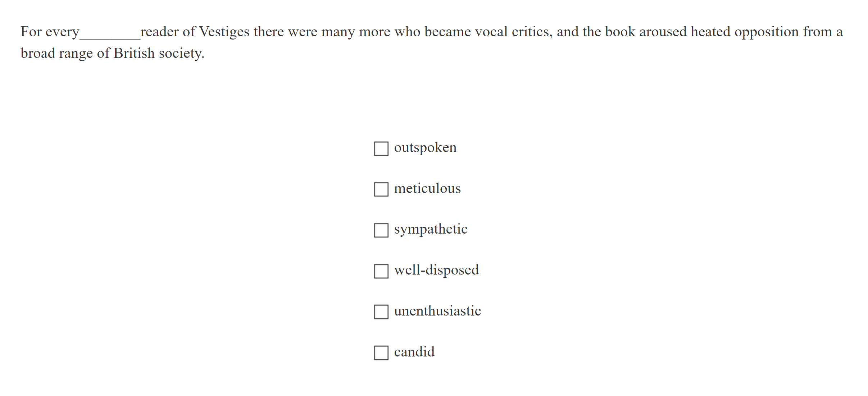Click the well-disposed label text
Viewport: 868px width, 396px height.
pyautogui.click(x=436, y=271)
